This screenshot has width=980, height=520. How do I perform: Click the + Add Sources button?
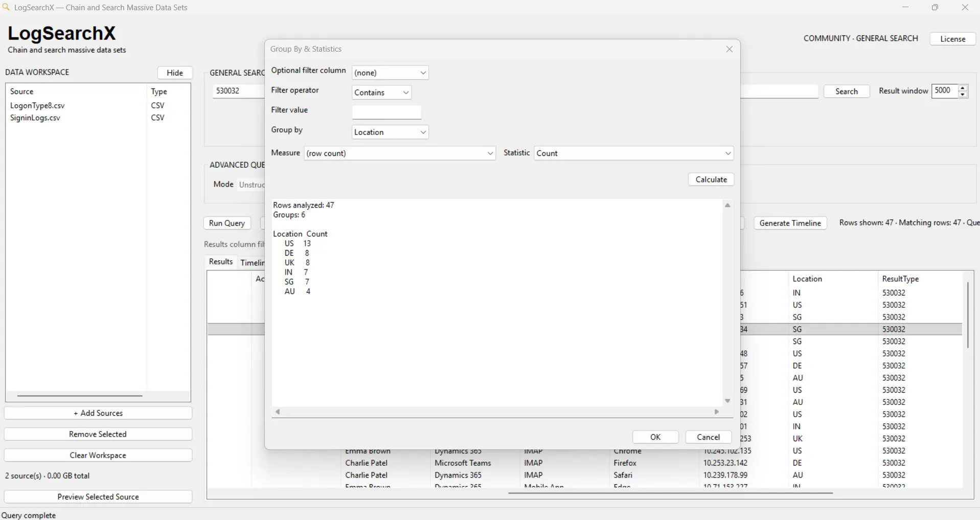(98, 413)
